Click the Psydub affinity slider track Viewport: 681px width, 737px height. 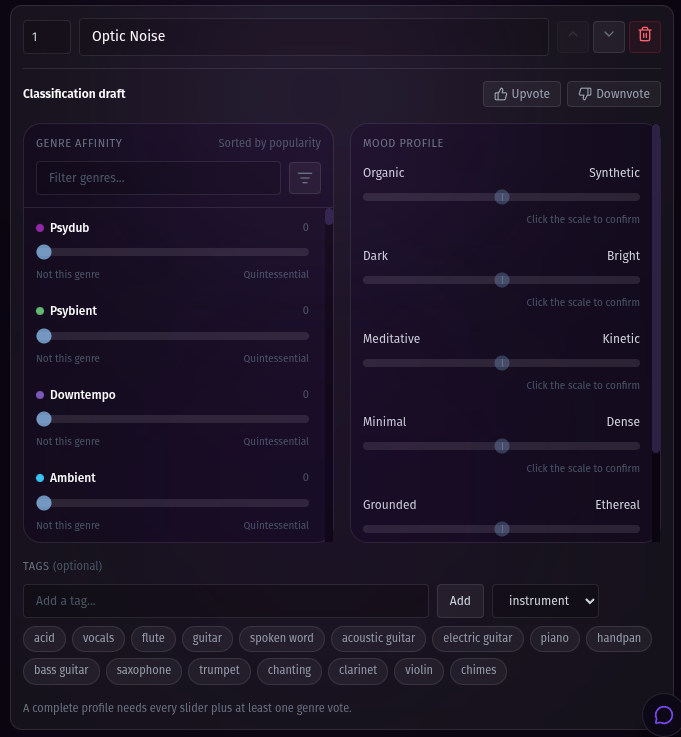coord(172,252)
